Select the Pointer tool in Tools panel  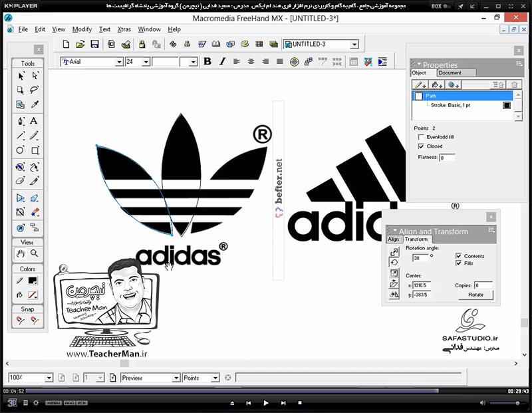click(x=21, y=76)
